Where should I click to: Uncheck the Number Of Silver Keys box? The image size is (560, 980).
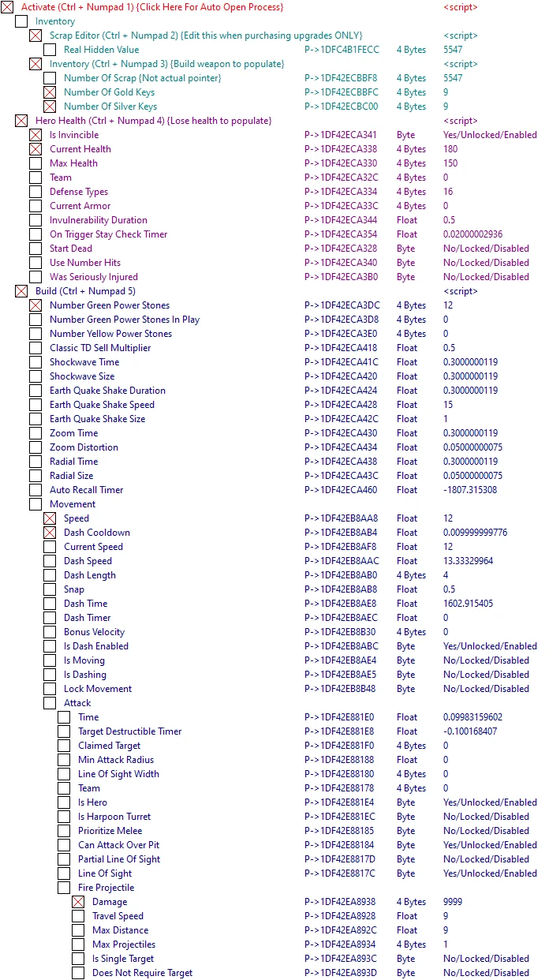coord(50,107)
